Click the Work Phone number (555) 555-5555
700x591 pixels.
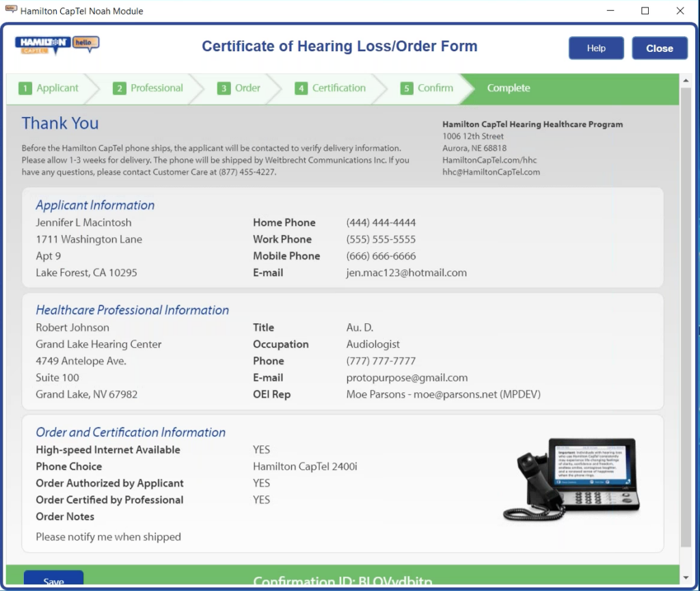click(381, 240)
